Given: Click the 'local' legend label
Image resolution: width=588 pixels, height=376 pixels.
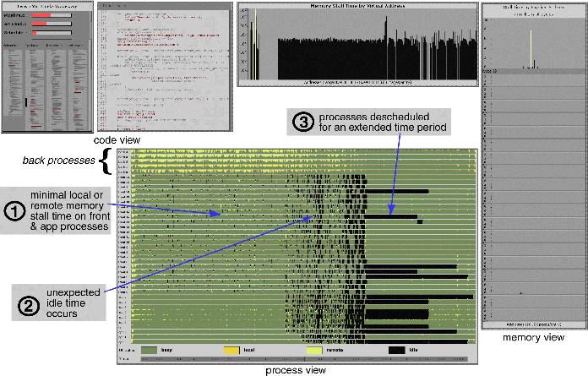Looking at the screenshot, I should (x=249, y=350).
